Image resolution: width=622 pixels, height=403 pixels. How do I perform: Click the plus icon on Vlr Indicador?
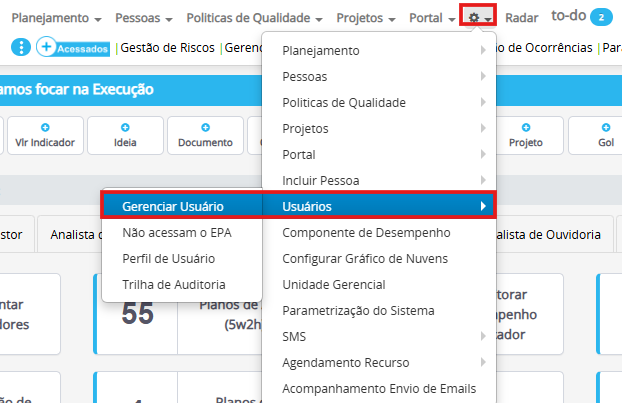45,128
